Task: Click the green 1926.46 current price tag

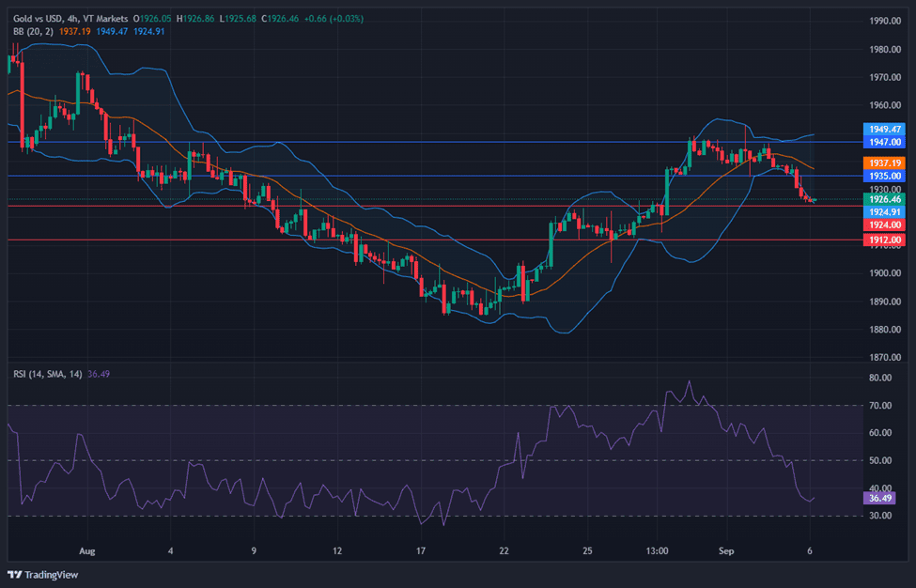Action: click(884, 199)
